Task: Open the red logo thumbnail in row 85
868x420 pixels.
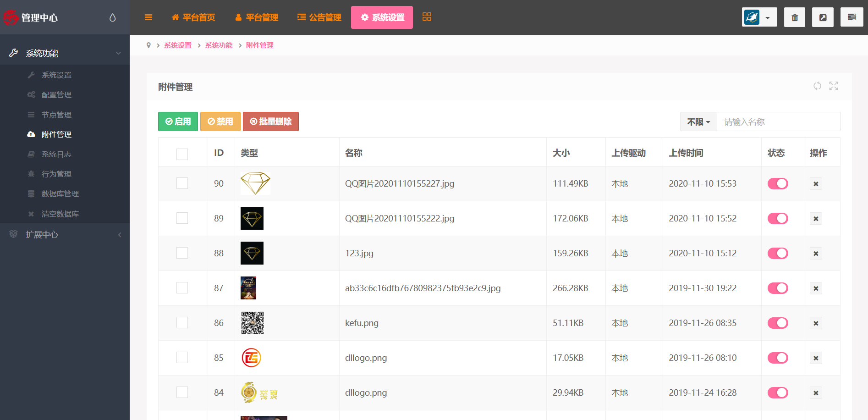Action: [x=251, y=358]
